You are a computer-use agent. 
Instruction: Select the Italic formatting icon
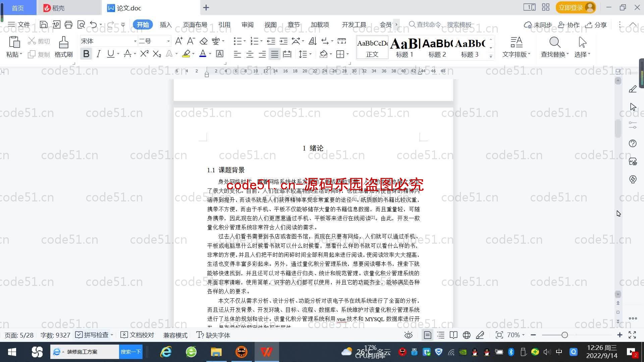click(x=98, y=54)
